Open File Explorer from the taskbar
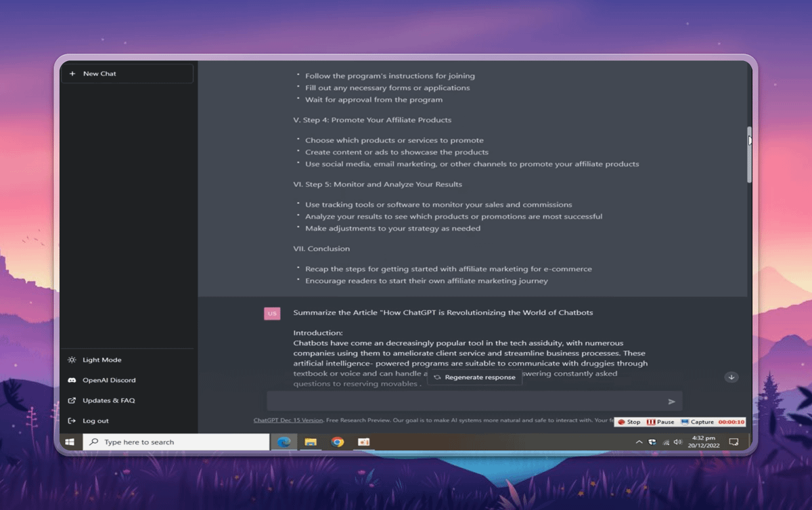This screenshot has width=812, height=510. [311, 442]
